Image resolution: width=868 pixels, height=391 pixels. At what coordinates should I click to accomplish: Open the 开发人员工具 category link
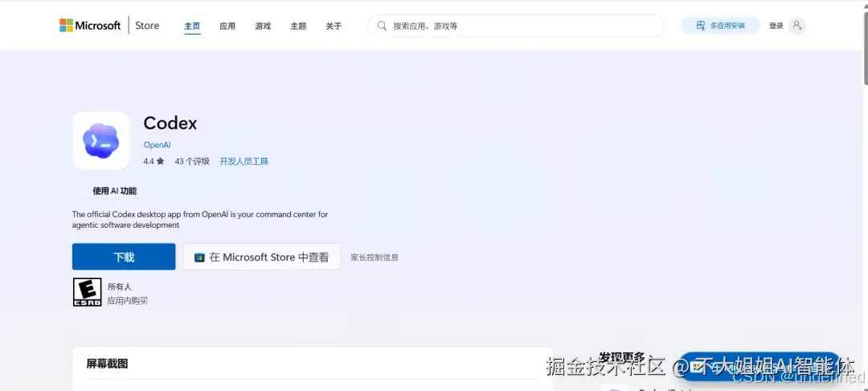click(244, 161)
